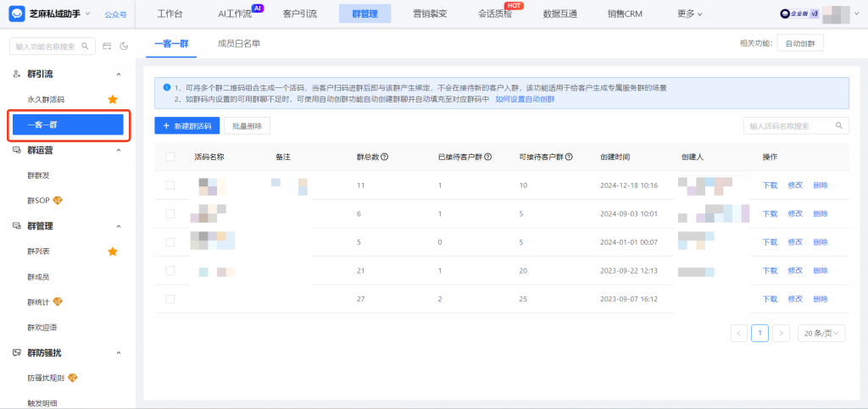Switch to the 成员白名单 tab

[239, 43]
